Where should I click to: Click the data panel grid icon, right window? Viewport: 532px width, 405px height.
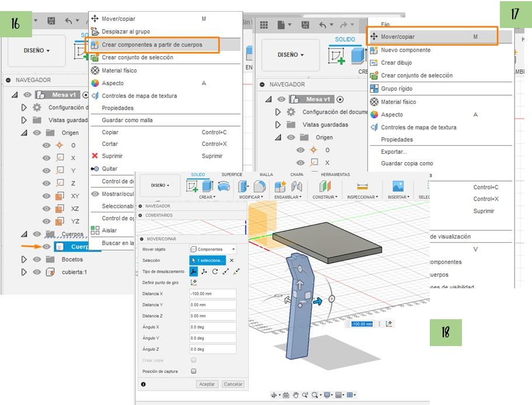coord(264,25)
